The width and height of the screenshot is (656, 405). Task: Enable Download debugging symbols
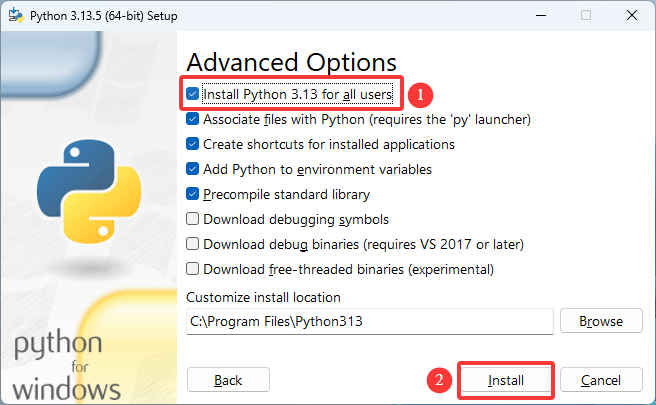pyautogui.click(x=192, y=219)
